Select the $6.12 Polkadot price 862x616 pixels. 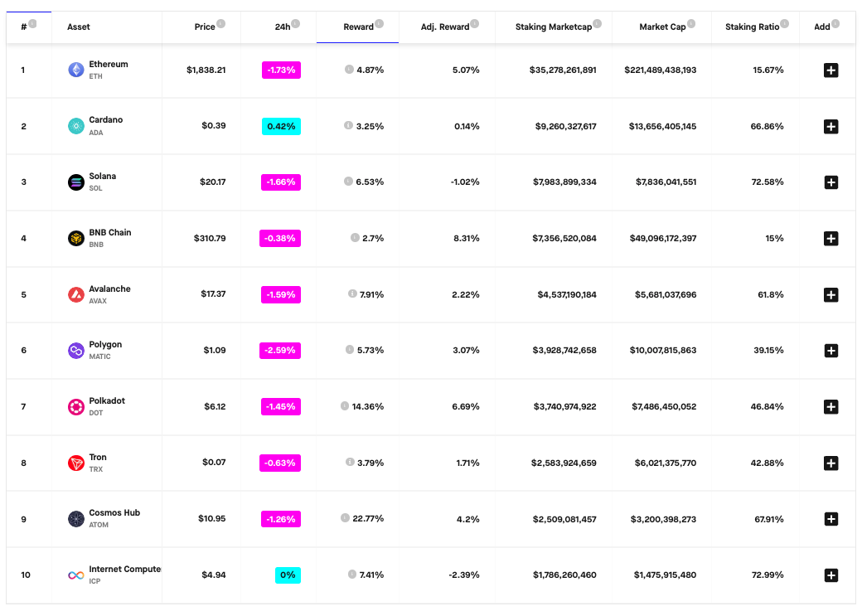215,407
